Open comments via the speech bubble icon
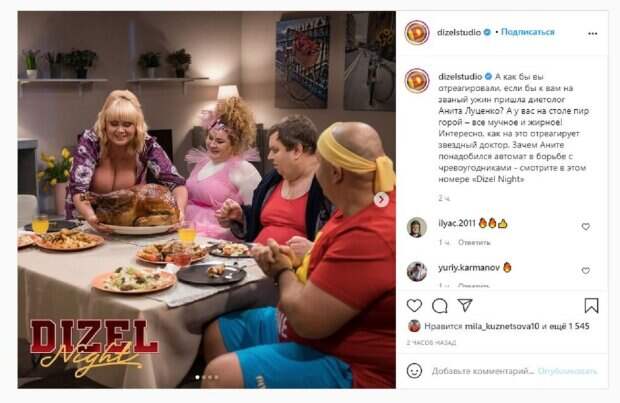The width and height of the screenshot is (620, 403). pyautogui.click(x=439, y=305)
